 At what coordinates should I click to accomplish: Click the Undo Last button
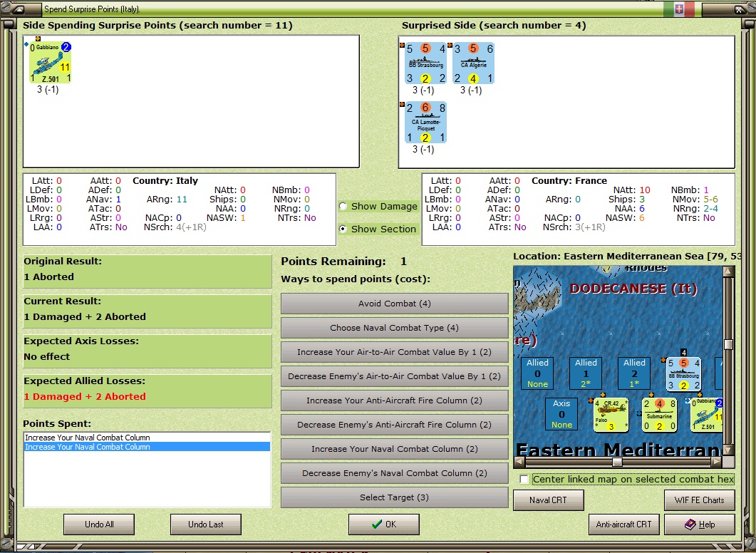point(205,524)
